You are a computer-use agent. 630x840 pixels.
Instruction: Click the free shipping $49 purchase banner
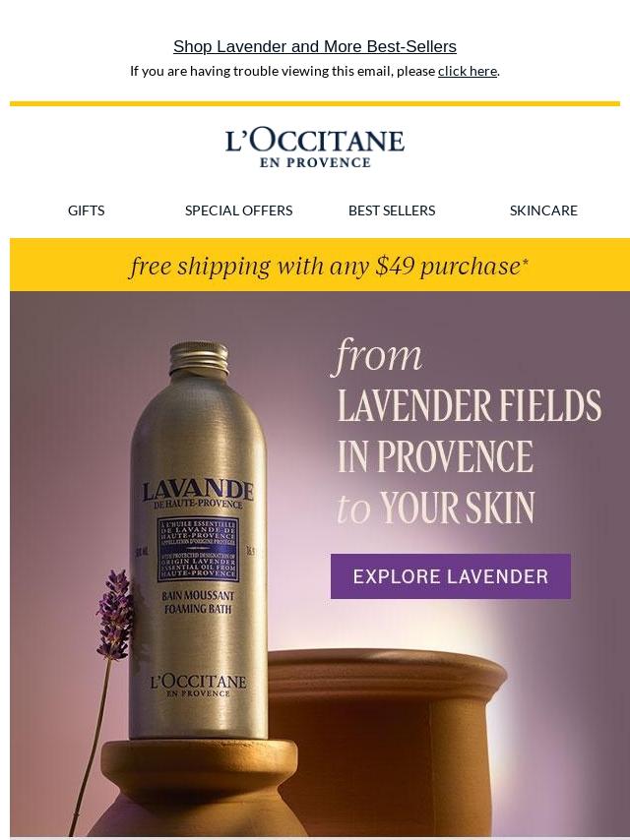[320, 266]
